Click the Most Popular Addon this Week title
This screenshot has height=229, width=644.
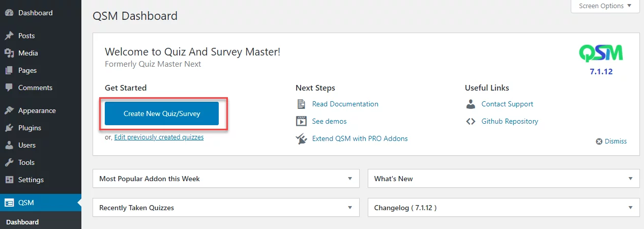(150, 179)
